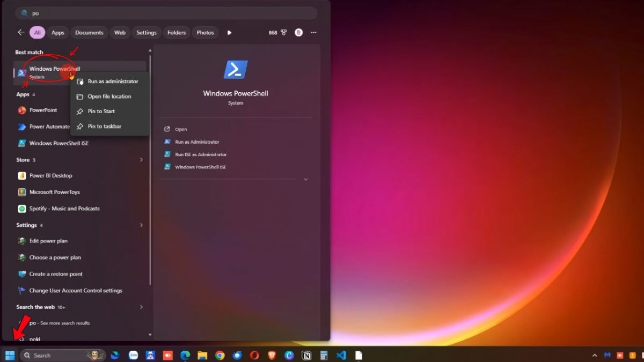This screenshot has height=362, width=644.
Task: Open Windows PowerShell ISE search result
Action: pyautogui.click(x=80, y=143)
